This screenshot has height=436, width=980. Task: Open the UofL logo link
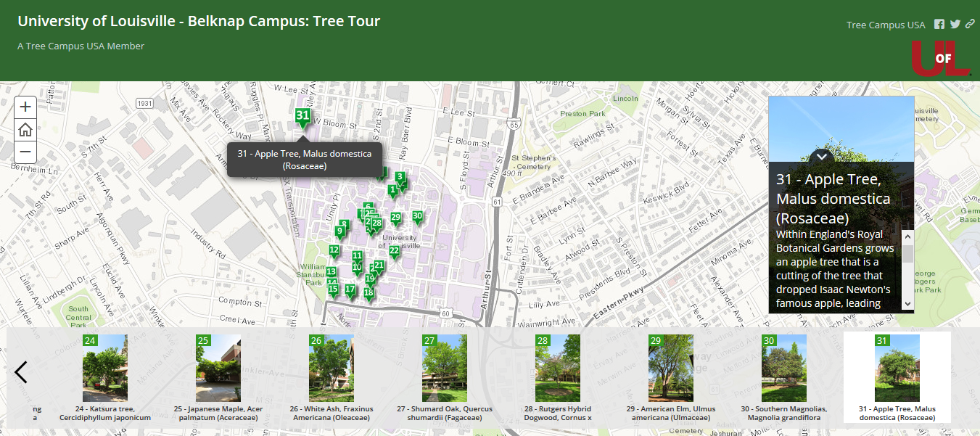point(941,58)
